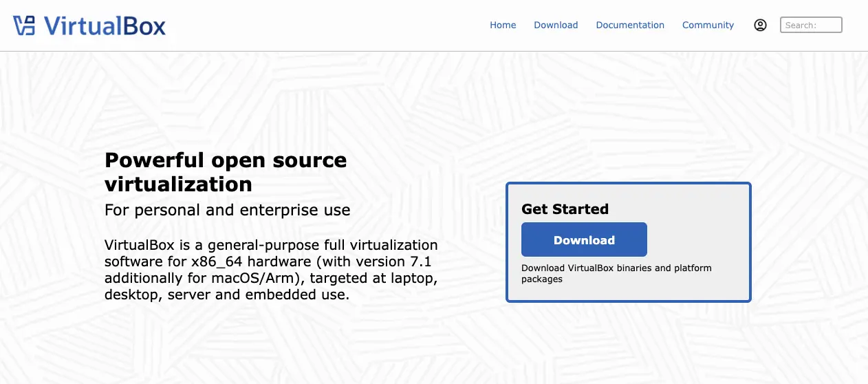Click the VirtualBox description paragraph
The width and height of the screenshot is (868, 384).
(271, 270)
